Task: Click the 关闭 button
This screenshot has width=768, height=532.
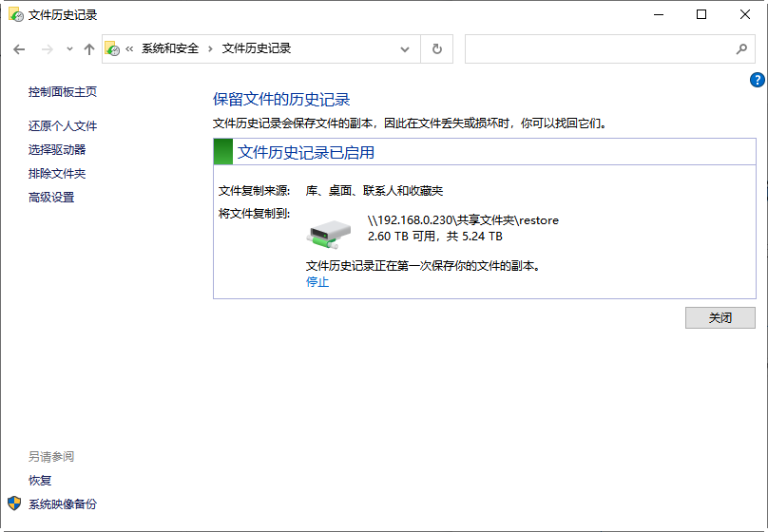Action: click(720, 317)
